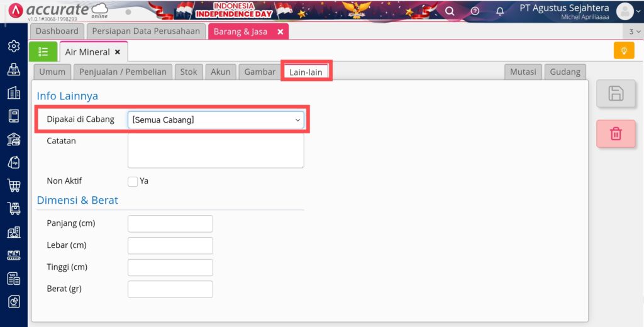This screenshot has width=644, height=327.
Task: Click the Non Aktif label
Action: click(64, 180)
